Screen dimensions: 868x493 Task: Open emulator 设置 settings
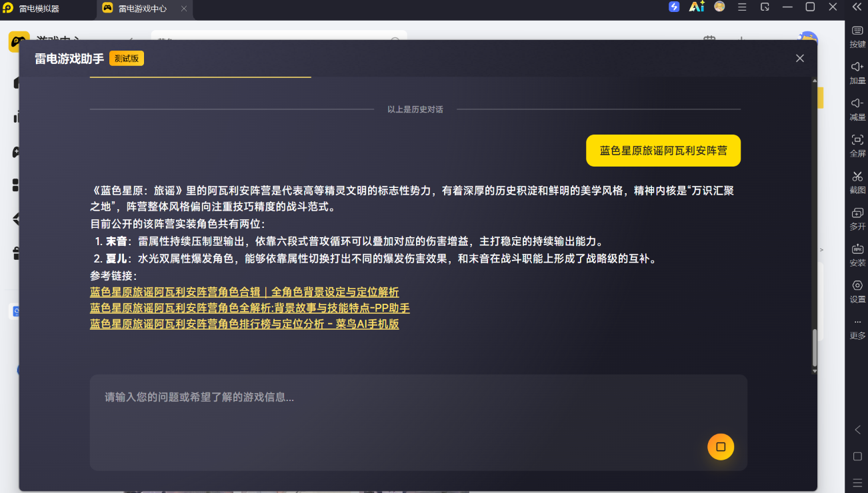coord(857,292)
